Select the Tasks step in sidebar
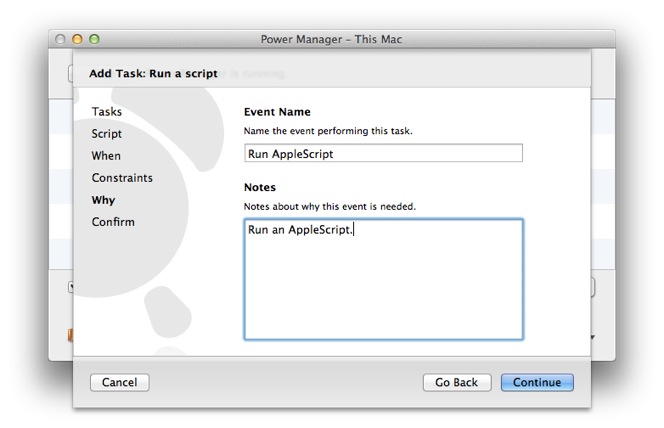The width and height of the screenshot is (664, 428). pyautogui.click(x=107, y=112)
